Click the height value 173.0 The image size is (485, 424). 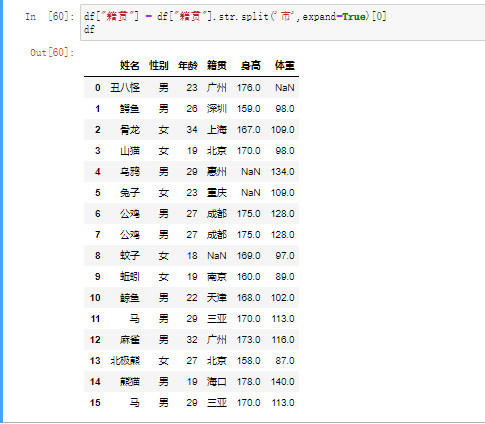coord(249,340)
